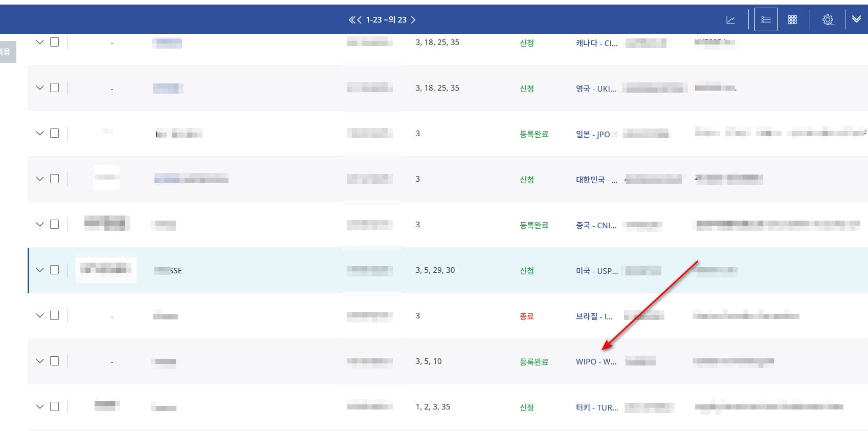Image resolution: width=868 pixels, height=431 pixels.
Task: Select the 일본 - JPO row checkbox
Action: 54,133
